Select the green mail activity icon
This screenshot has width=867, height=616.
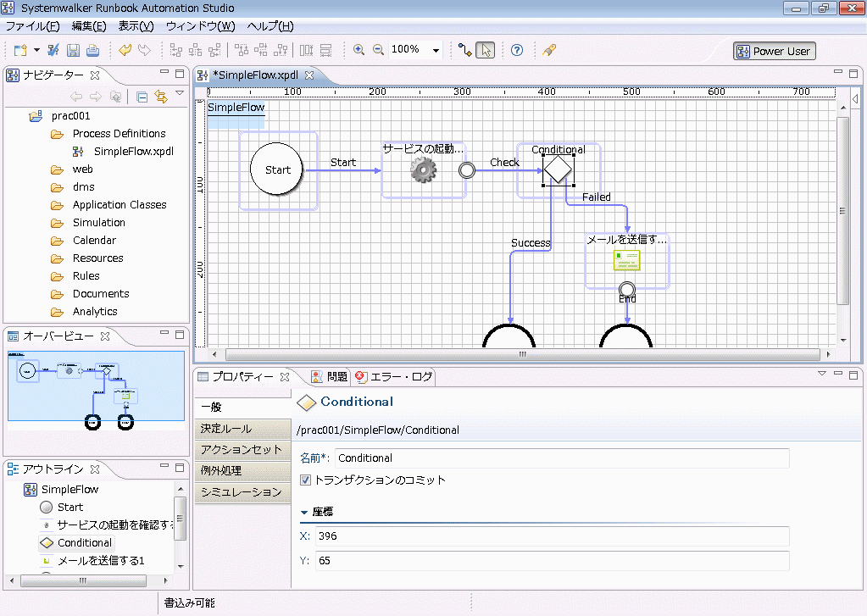(626, 260)
